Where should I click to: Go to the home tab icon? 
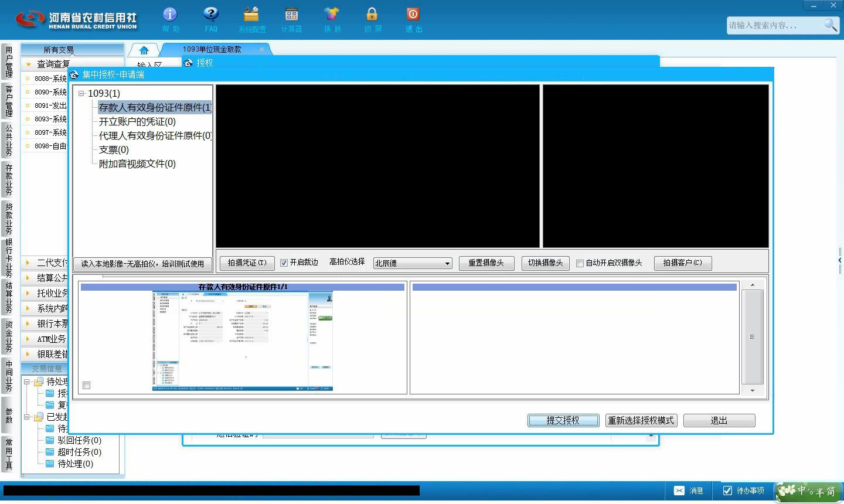coord(144,50)
